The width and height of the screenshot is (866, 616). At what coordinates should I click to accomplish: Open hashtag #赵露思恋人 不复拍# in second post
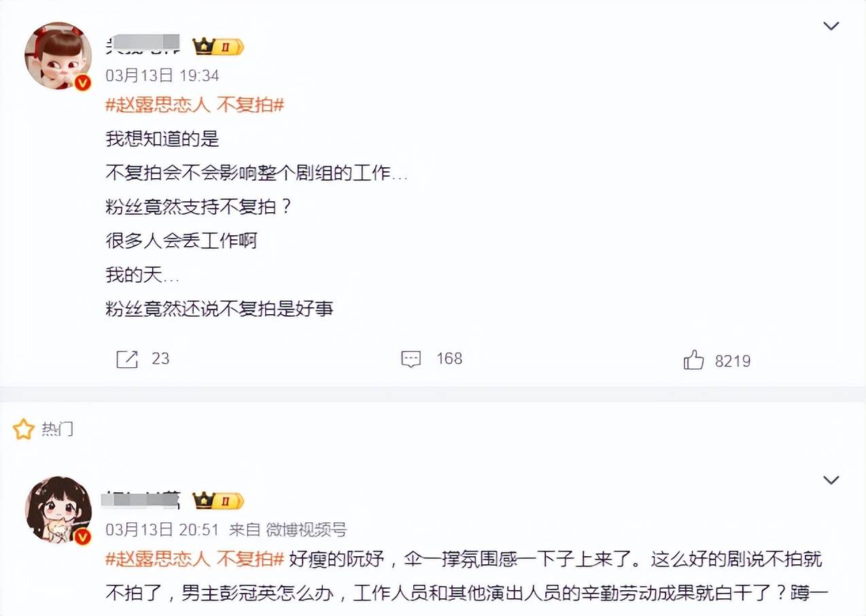(194, 560)
